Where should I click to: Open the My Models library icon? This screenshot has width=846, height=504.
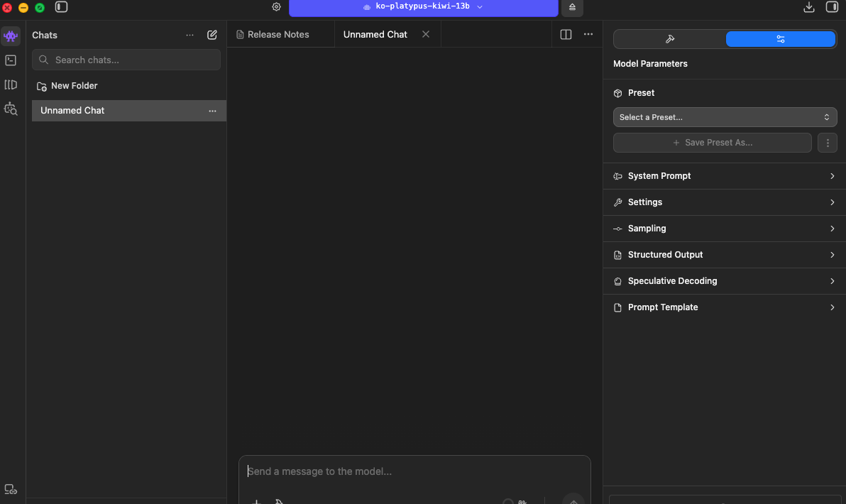click(10, 84)
